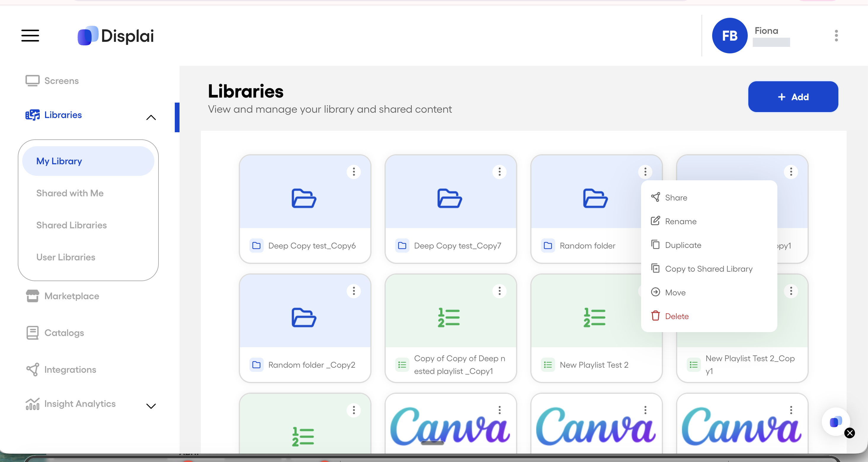Select Shared with Me
Screen dimensions: 868x462
[x=70, y=193]
